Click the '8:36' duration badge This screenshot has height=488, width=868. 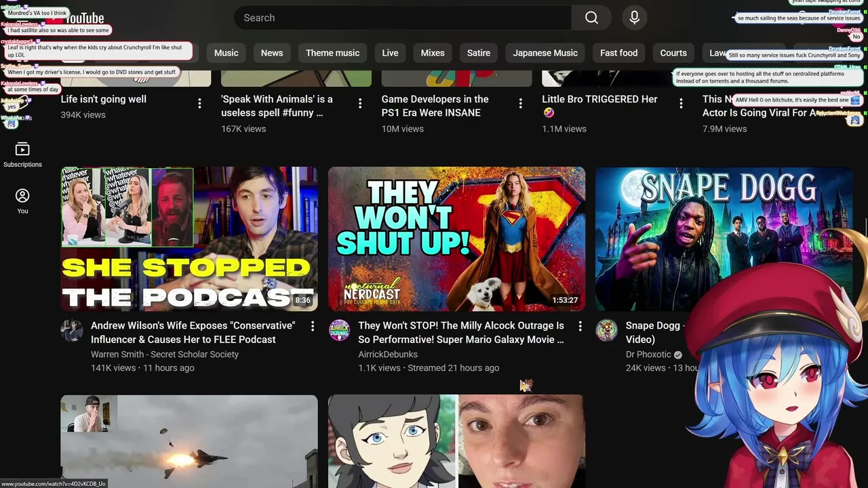coord(302,300)
